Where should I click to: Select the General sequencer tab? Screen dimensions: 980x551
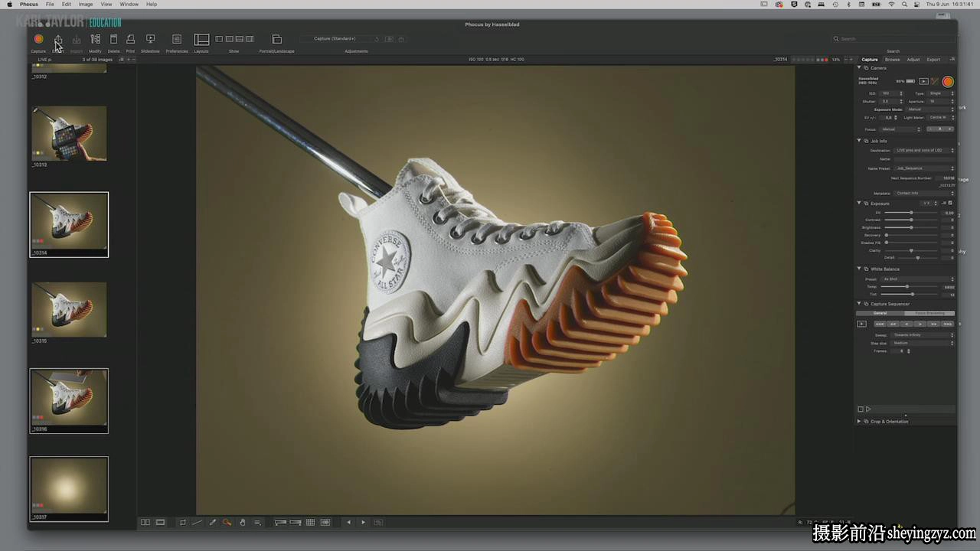point(880,313)
